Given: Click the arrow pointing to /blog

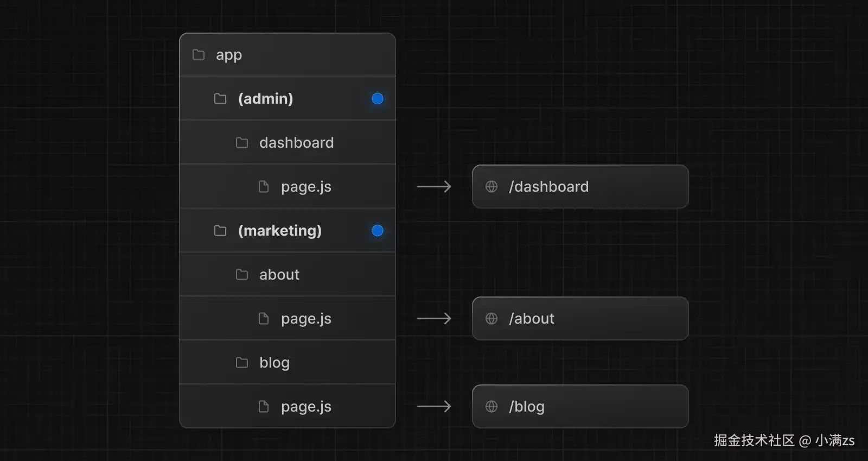Looking at the screenshot, I should tap(434, 407).
